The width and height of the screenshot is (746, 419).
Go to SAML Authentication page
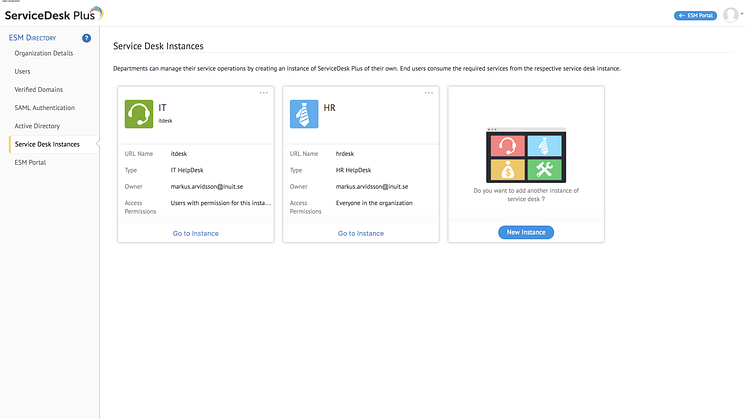(44, 108)
